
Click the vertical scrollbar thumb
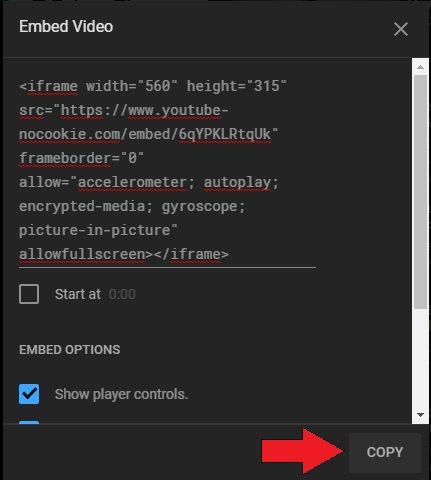pos(420,192)
